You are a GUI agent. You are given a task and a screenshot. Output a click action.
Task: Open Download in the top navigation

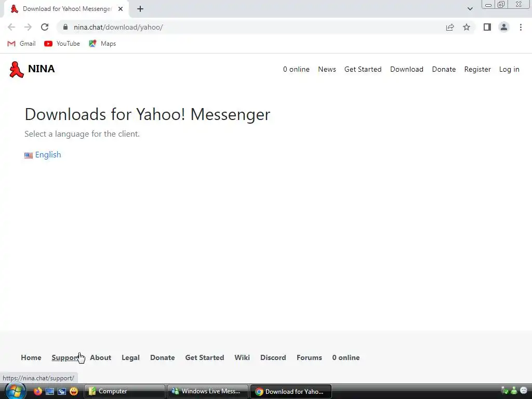tap(406, 69)
